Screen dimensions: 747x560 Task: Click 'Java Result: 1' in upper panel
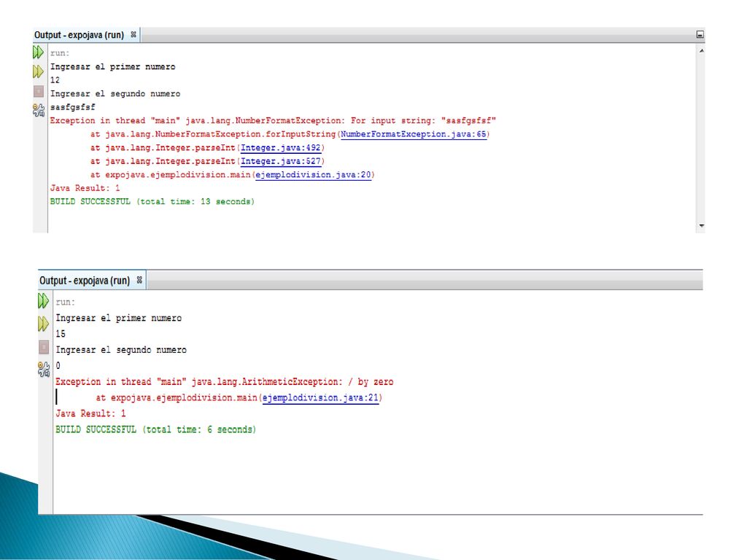pos(85,188)
